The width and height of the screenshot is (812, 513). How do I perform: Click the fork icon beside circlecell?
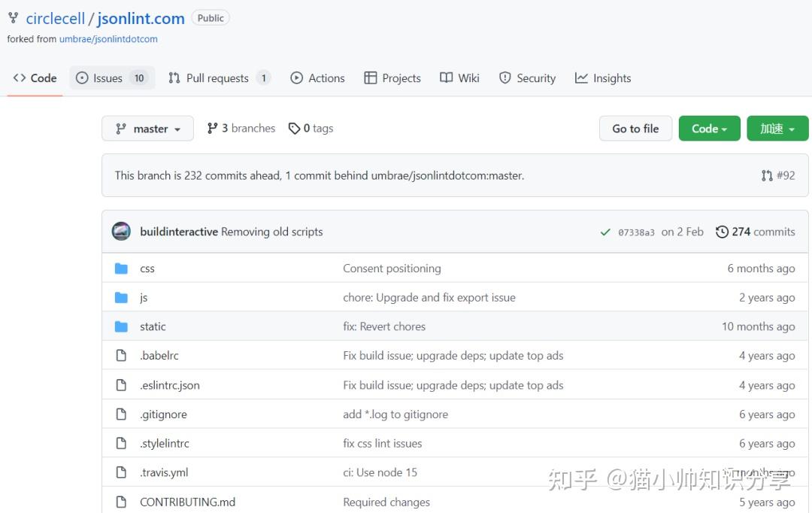click(x=14, y=18)
